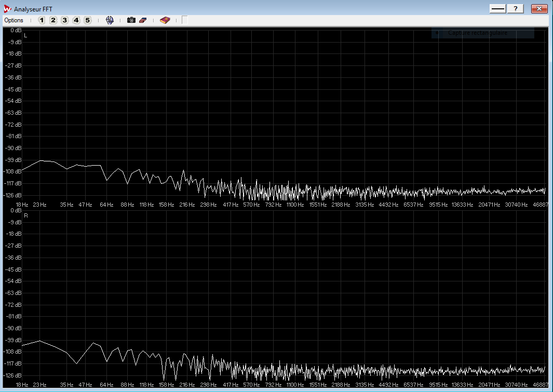Take a snapshot with the camera icon

[x=131, y=20]
